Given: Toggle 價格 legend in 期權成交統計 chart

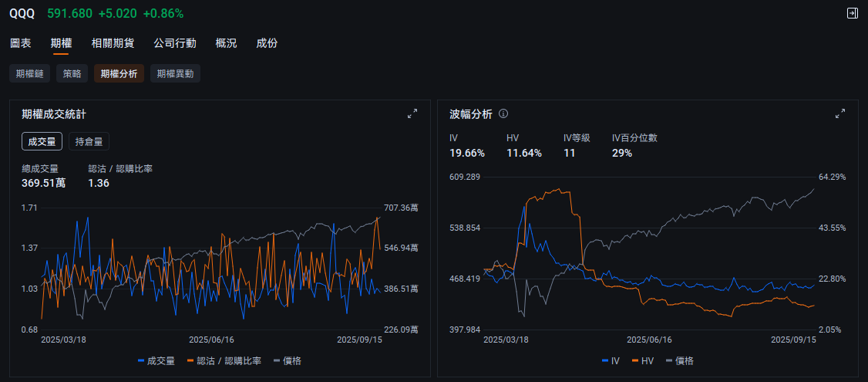Looking at the screenshot, I should pos(288,361).
